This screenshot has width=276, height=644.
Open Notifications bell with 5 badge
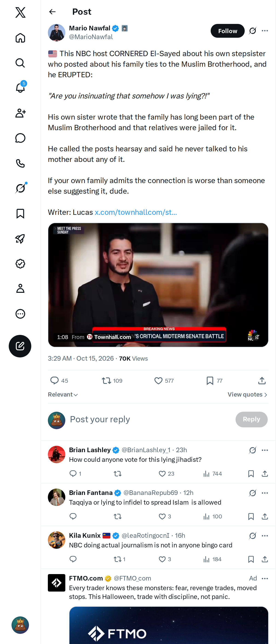[x=20, y=88]
